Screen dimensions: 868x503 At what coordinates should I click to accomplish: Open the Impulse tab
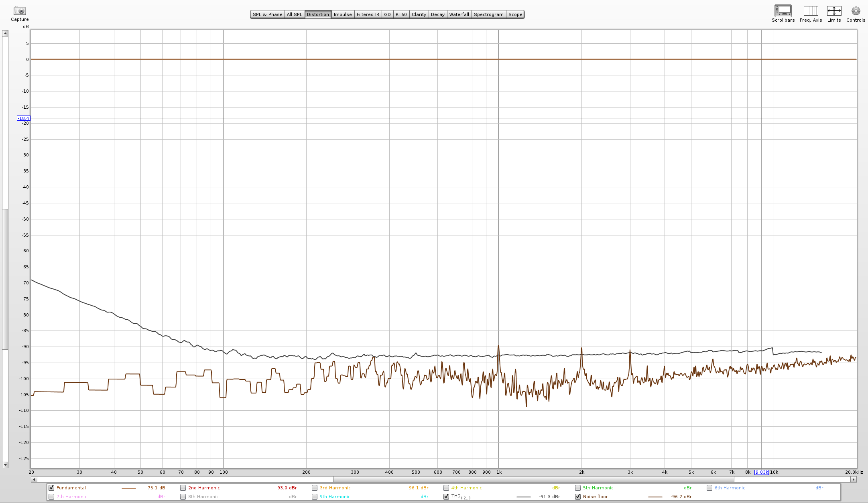click(343, 14)
